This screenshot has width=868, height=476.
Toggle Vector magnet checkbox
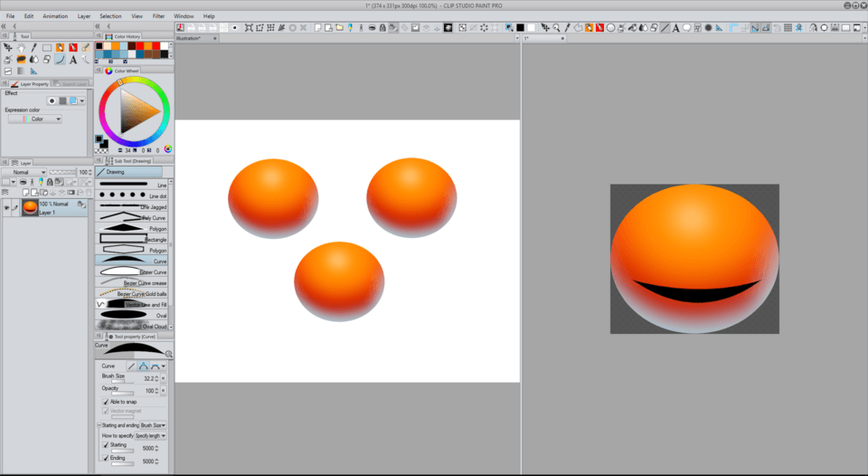point(105,411)
